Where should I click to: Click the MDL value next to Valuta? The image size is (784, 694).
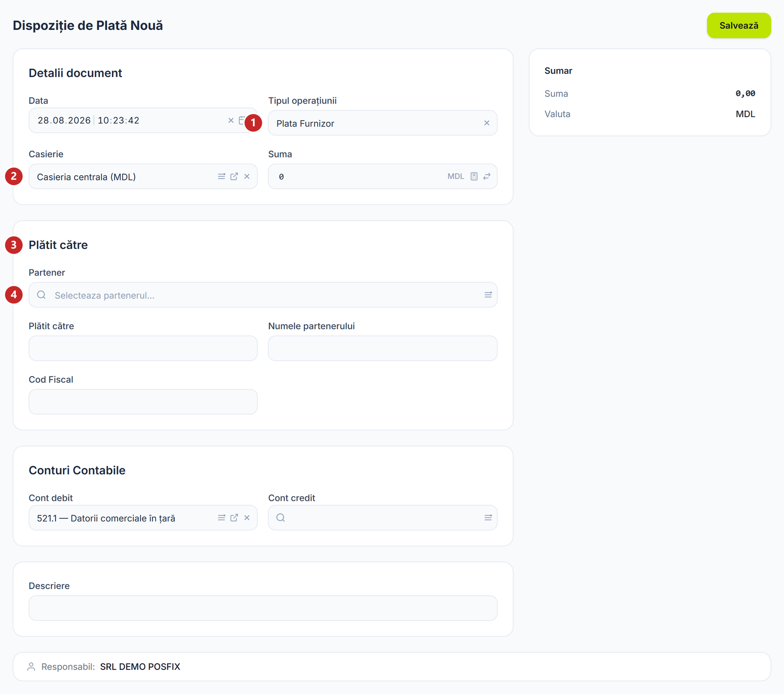coord(745,114)
